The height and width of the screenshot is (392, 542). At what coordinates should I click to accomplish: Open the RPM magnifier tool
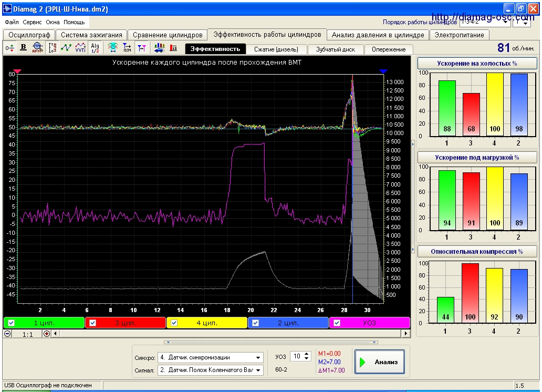[38, 48]
